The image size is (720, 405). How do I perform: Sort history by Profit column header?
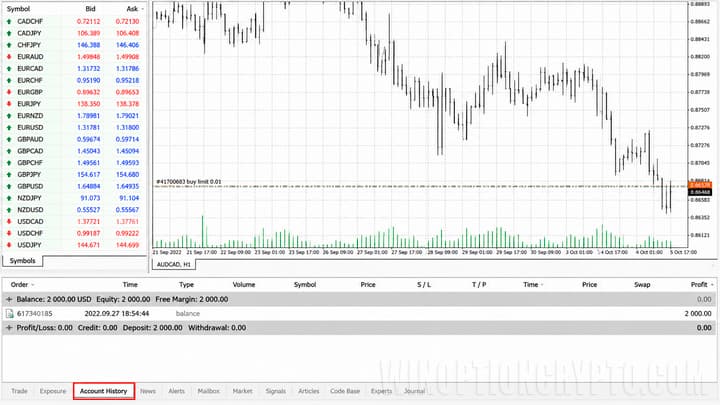click(699, 285)
